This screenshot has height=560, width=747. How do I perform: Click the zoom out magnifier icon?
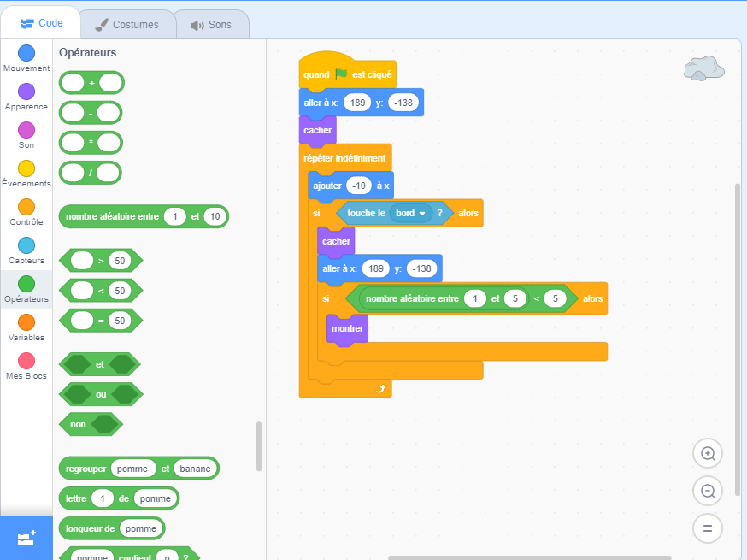pyautogui.click(x=708, y=491)
